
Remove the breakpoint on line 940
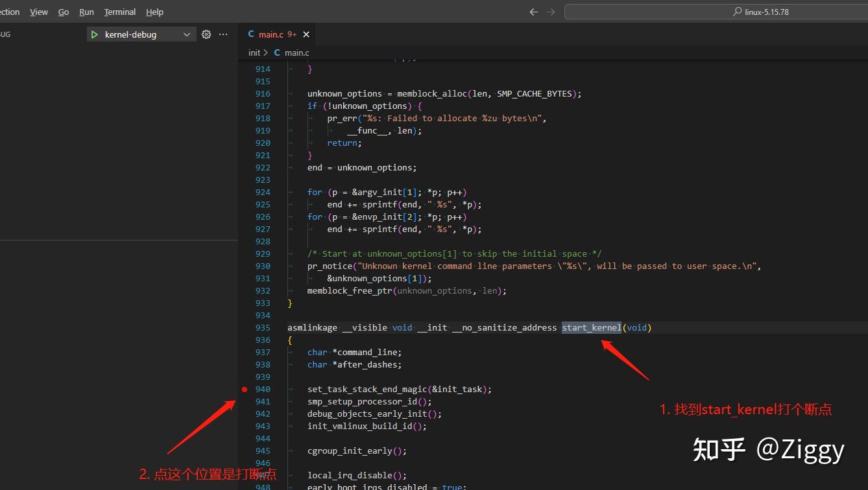(x=245, y=390)
